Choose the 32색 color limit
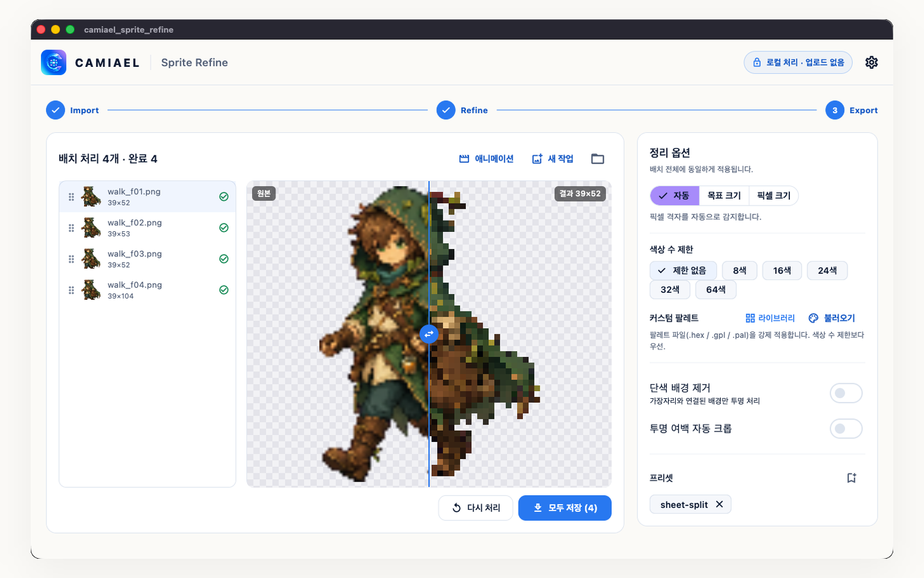Viewport: 924px width, 578px height. click(670, 290)
